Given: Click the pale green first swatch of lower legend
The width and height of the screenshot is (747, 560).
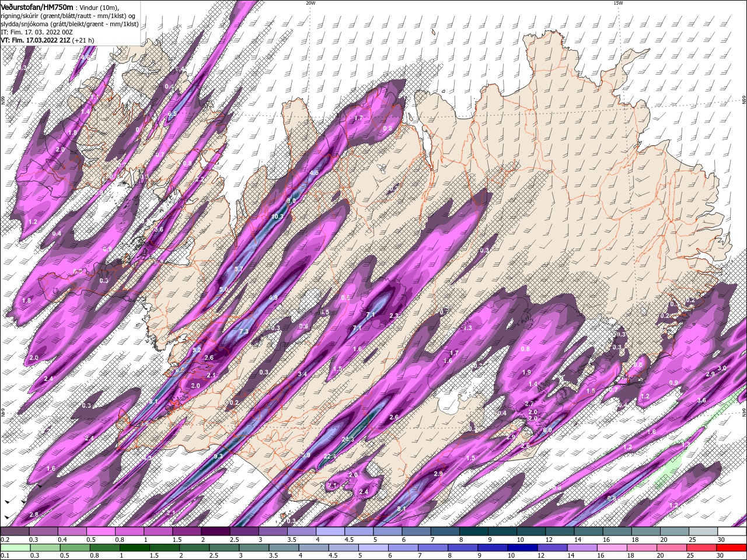Looking at the screenshot, I should (15, 548).
